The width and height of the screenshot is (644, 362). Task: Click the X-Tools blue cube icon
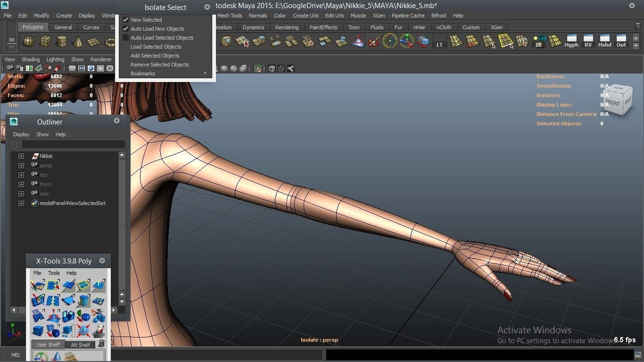38,330
